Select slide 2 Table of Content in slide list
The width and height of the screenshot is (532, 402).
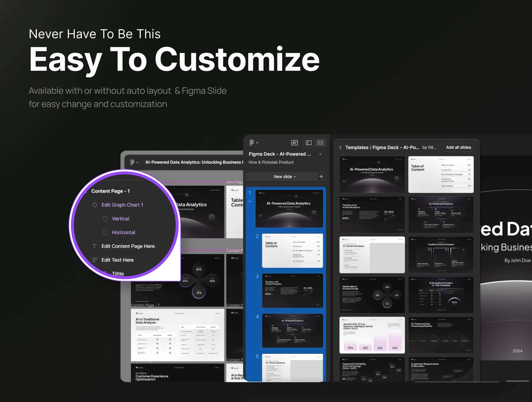293,251
